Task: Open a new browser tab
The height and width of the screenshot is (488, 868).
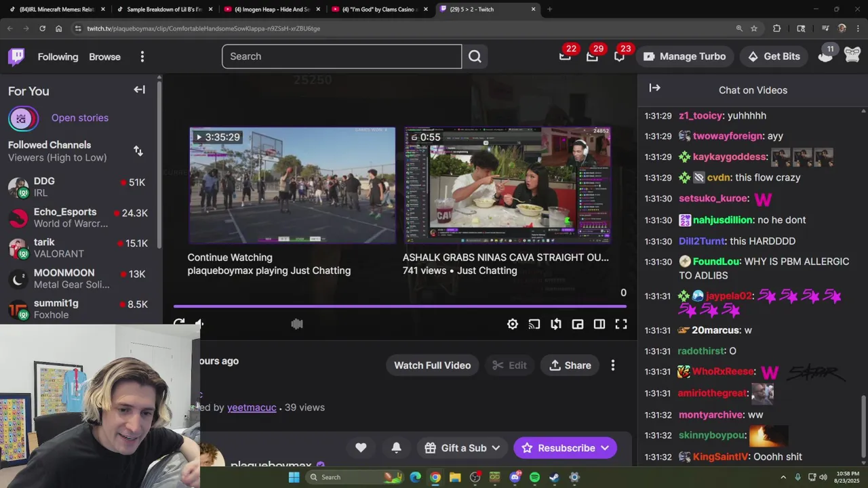Action: 549,9
